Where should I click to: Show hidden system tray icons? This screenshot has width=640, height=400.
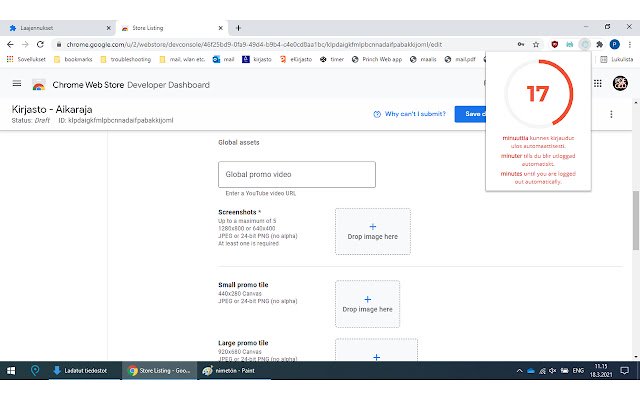pos(519,371)
